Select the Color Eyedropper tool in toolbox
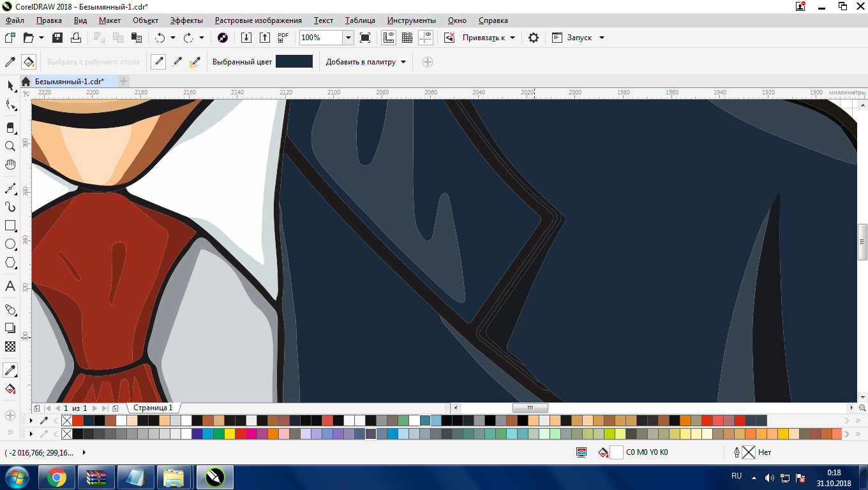Screen dimensions: 868x490 coord(10,370)
